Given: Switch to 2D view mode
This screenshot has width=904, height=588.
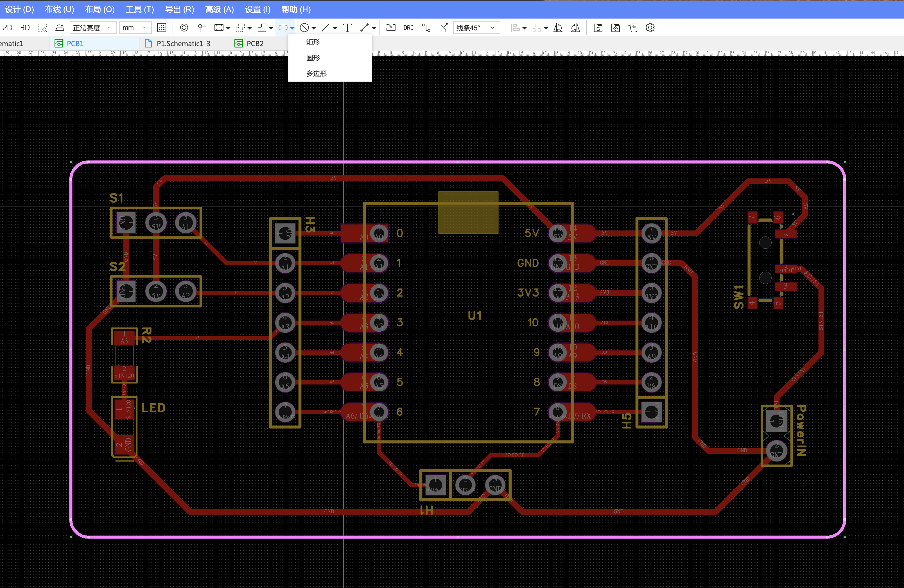Looking at the screenshot, I should 8,28.
